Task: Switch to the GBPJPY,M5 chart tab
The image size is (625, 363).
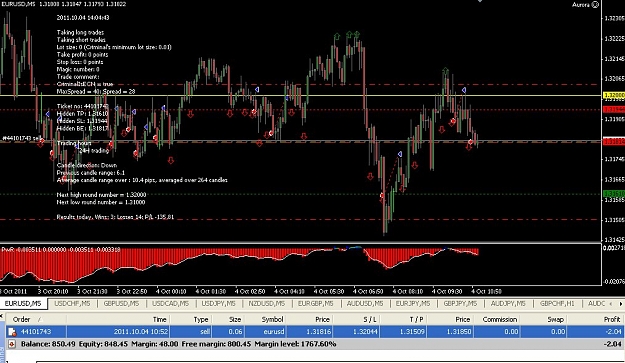Action: [460, 304]
